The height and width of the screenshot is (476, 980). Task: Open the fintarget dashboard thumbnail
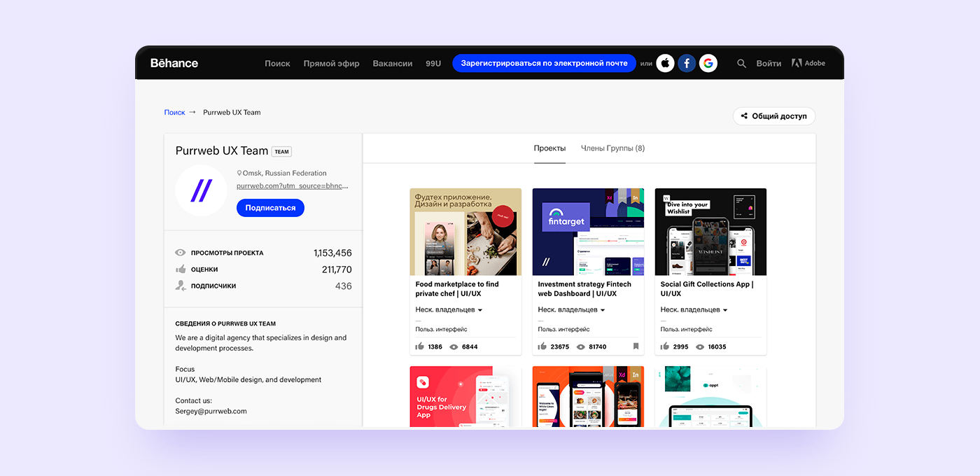tap(588, 232)
